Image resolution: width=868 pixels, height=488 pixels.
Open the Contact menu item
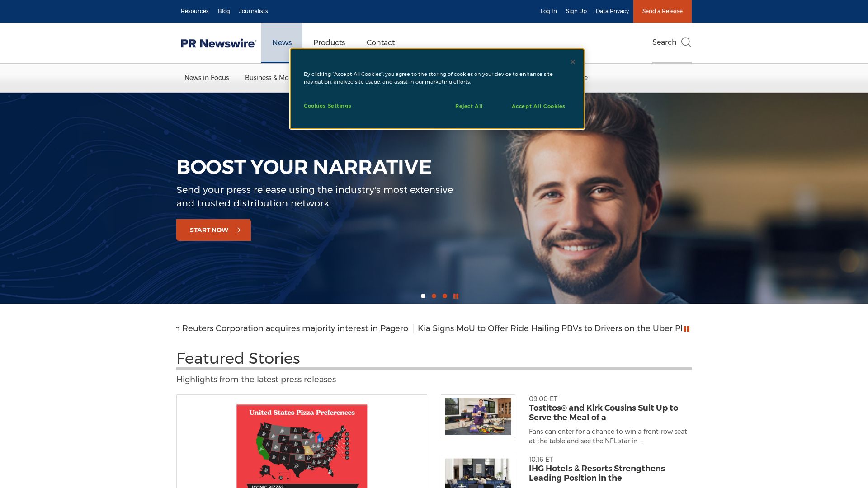(380, 42)
